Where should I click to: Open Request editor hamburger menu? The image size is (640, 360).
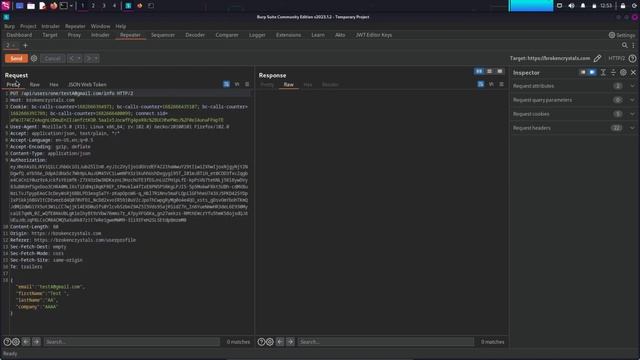(247, 84)
